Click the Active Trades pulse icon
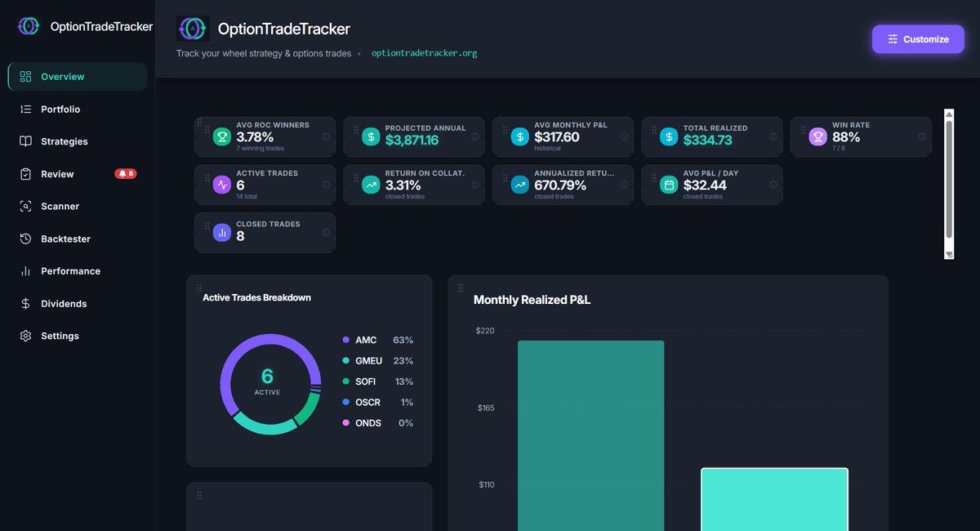This screenshot has width=980, height=531. (222, 185)
